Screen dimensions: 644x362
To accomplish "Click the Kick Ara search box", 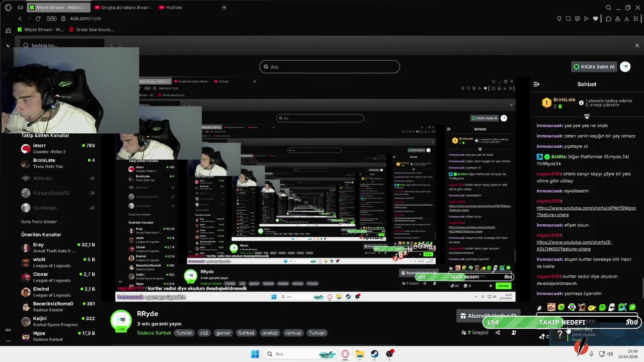I will pyautogui.click(x=330, y=67).
